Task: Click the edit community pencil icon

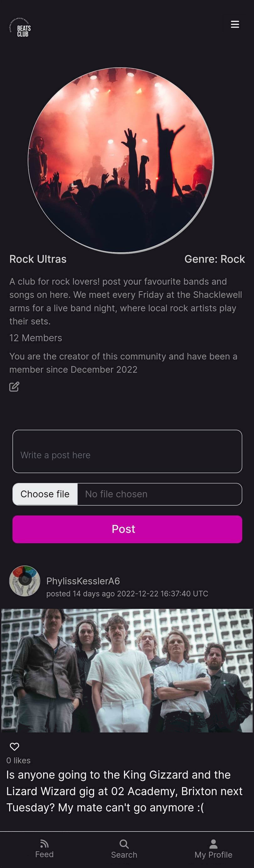Action: (x=14, y=386)
